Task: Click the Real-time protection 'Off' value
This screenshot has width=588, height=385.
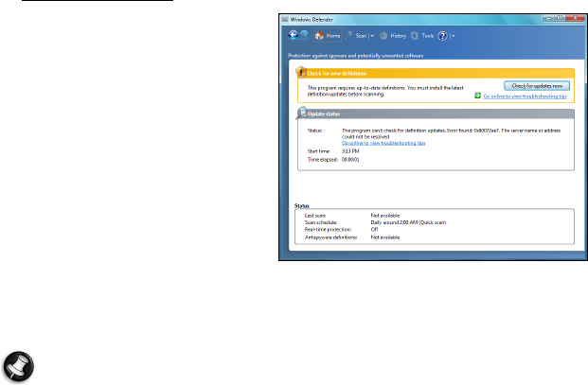Action: tap(374, 230)
